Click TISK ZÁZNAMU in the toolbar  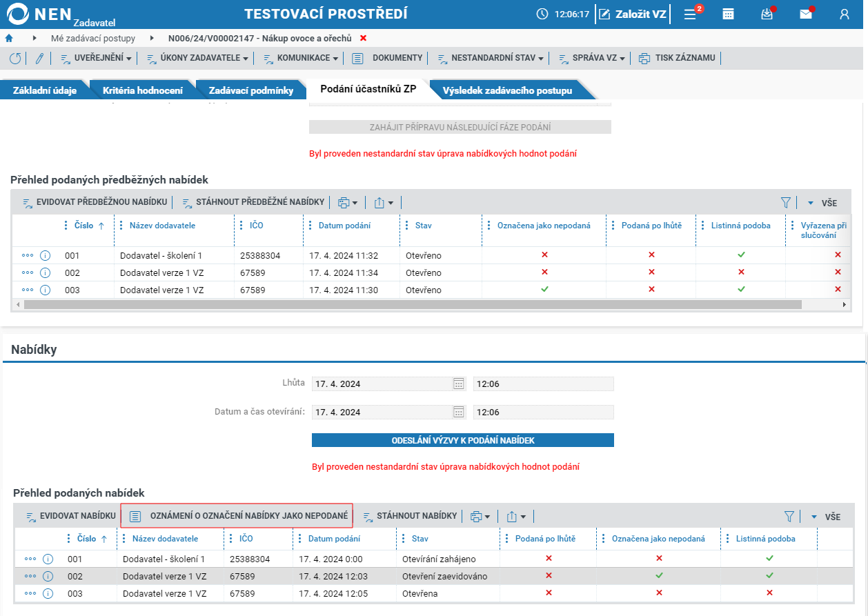(x=678, y=59)
